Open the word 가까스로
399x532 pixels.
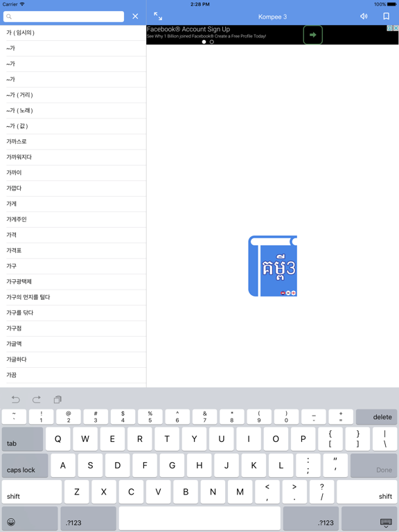[x=73, y=142]
